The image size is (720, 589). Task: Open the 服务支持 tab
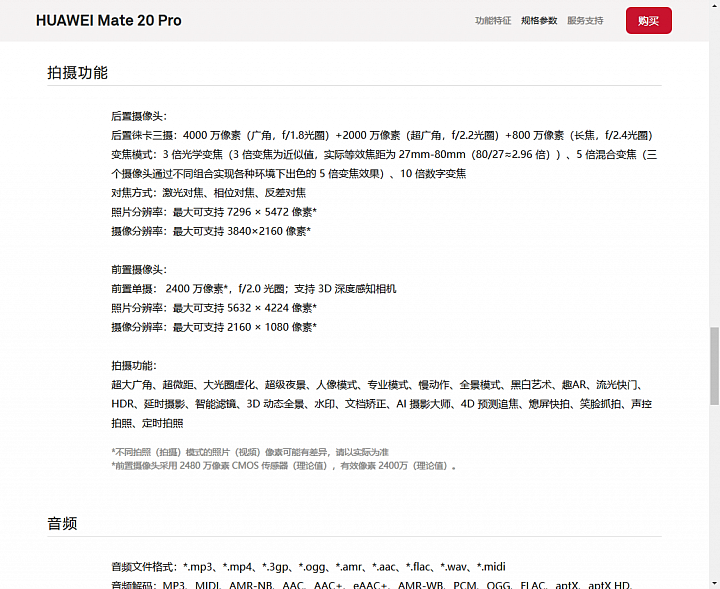pyautogui.click(x=585, y=21)
